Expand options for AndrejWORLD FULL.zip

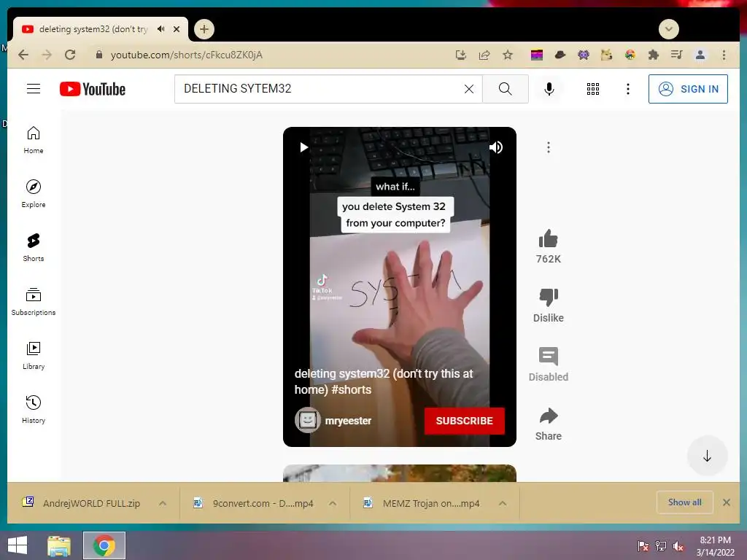click(163, 503)
